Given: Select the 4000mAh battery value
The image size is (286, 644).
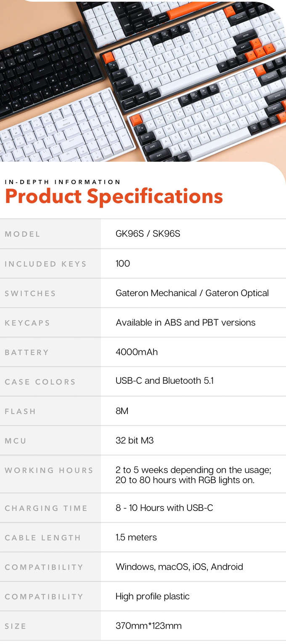Looking at the screenshot, I should (x=136, y=352).
